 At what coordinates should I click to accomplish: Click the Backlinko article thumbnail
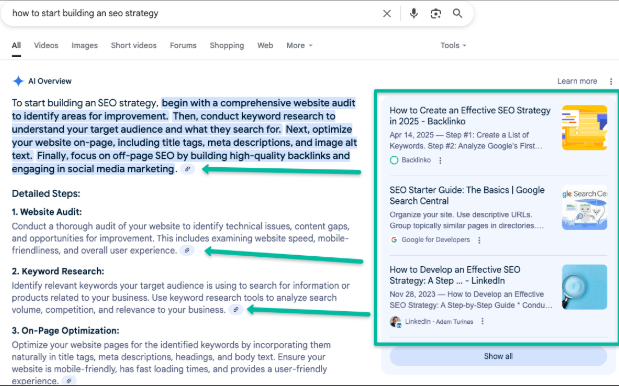(x=584, y=127)
